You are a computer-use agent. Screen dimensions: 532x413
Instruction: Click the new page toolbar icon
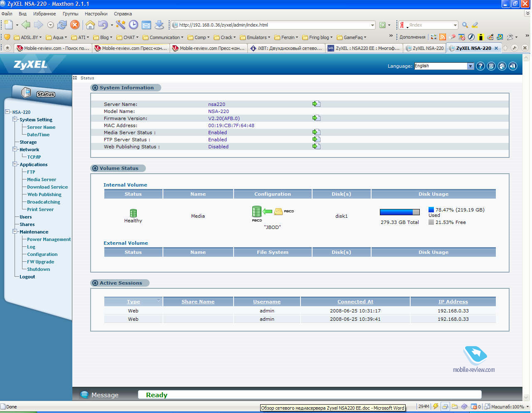coord(9,25)
